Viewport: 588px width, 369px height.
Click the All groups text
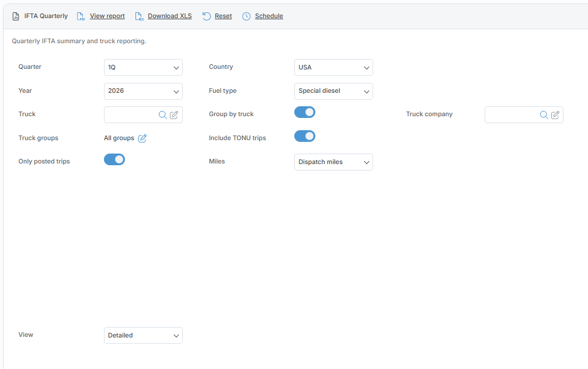coord(119,138)
